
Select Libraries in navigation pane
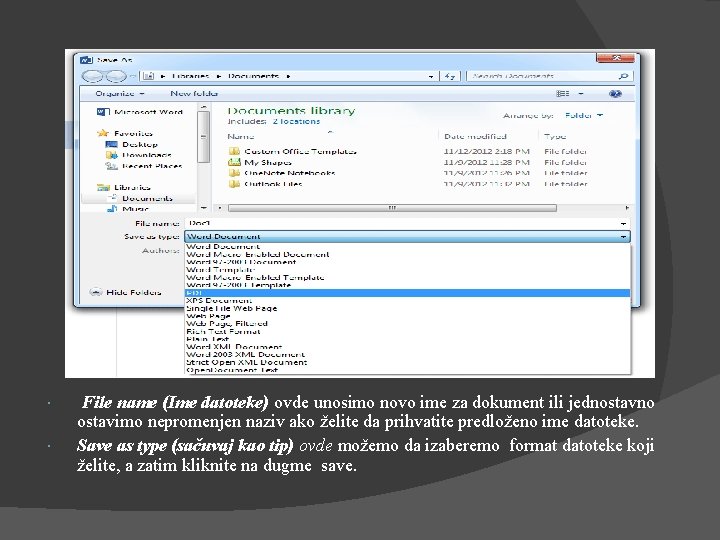click(124, 187)
